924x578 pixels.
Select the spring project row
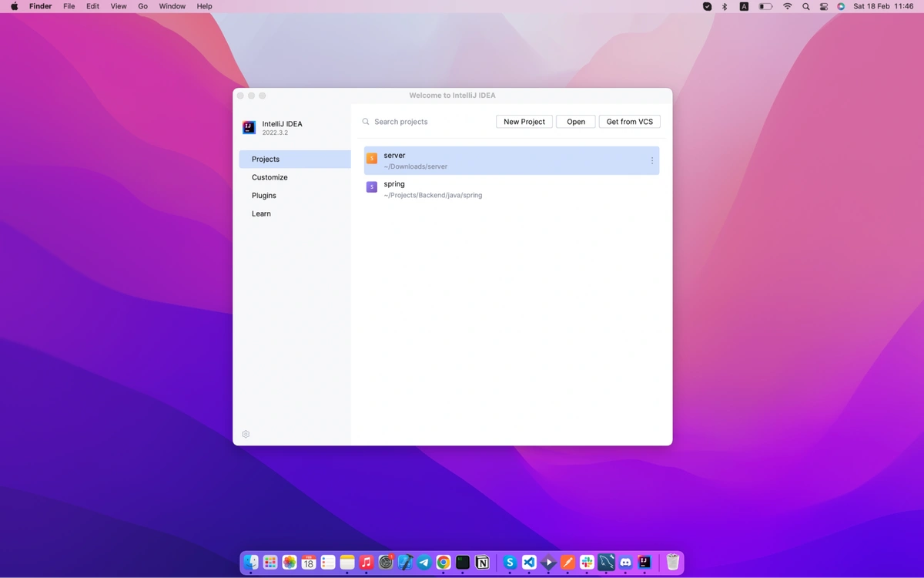(x=511, y=190)
